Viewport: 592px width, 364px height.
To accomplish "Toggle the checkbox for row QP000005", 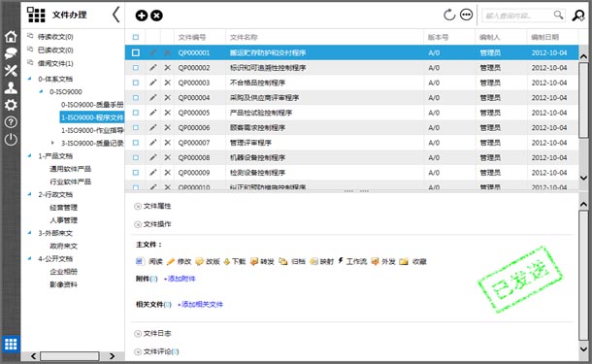I will click(x=136, y=113).
